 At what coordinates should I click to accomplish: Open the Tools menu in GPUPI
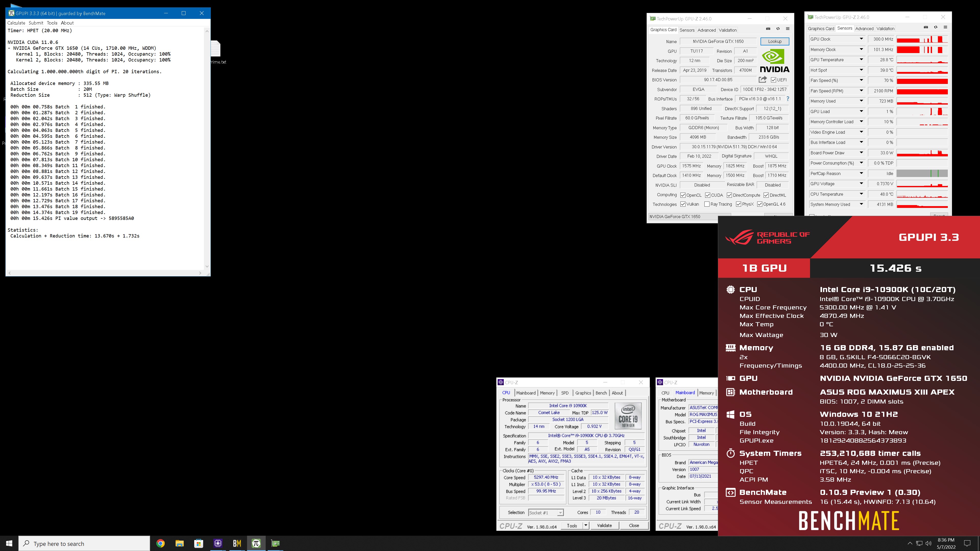[52, 23]
